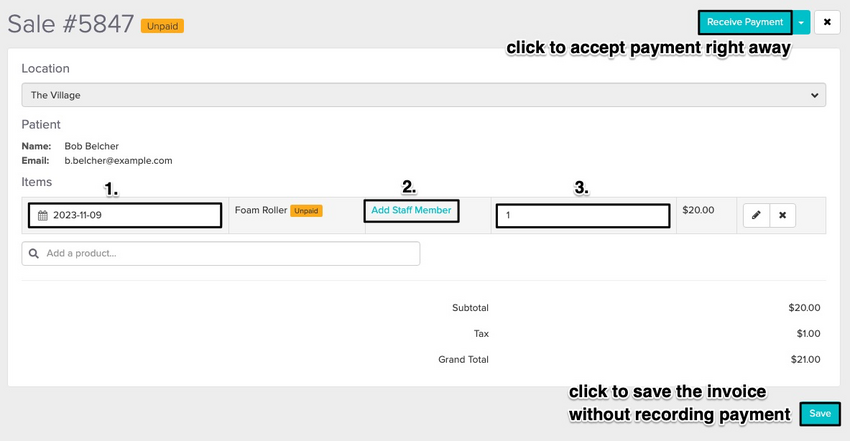Click the Unpaid badge next to Sale #5847

(x=162, y=26)
